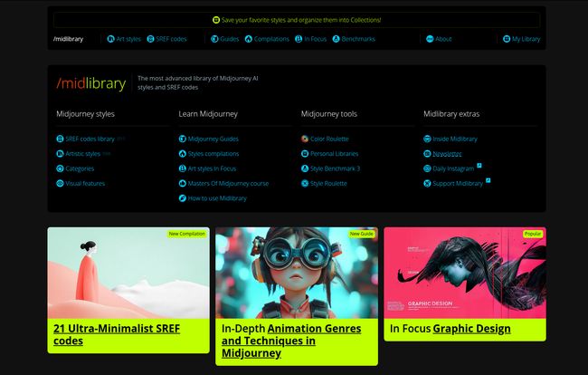Click the Compilations flame icon in navbar
Viewport: 588px width, 375px height.
tap(248, 39)
